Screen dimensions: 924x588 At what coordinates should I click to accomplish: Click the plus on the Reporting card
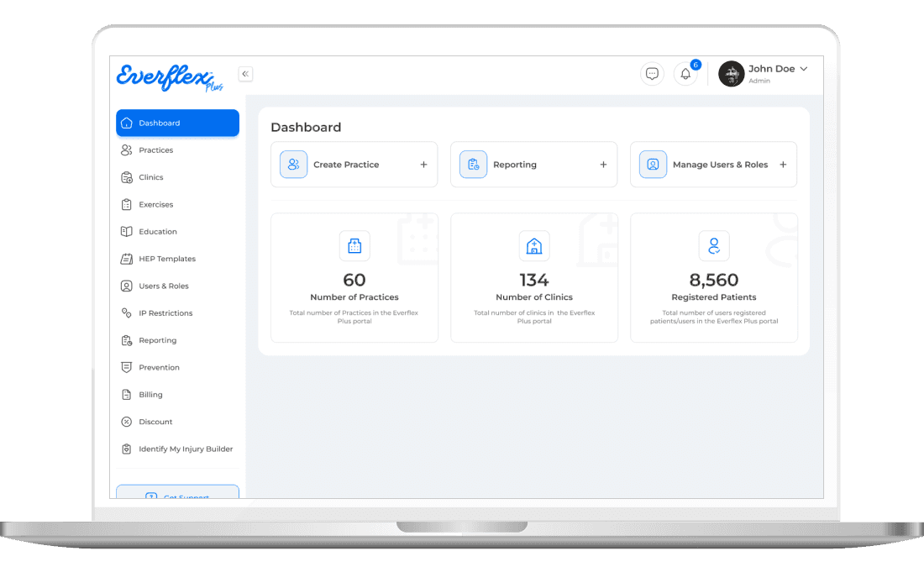pyautogui.click(x=603, y=165)
